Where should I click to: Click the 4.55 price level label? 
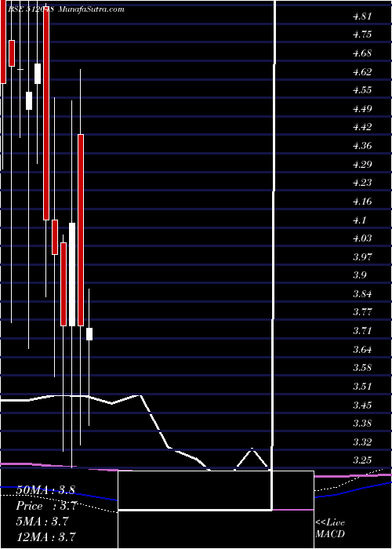point(362,90)
